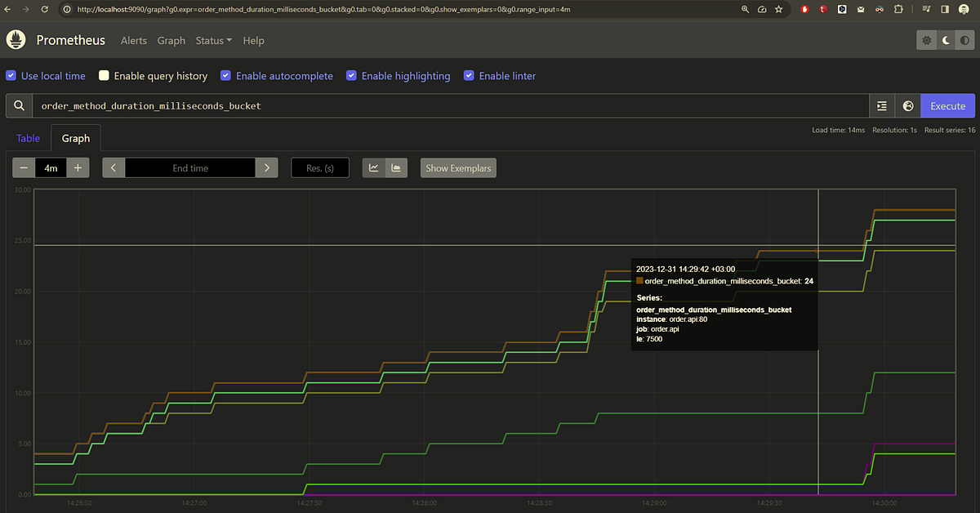Viewport: 980px width, 513px height.
Task: Click the query formatting icon beside Execute
Action: pos(880,105)
